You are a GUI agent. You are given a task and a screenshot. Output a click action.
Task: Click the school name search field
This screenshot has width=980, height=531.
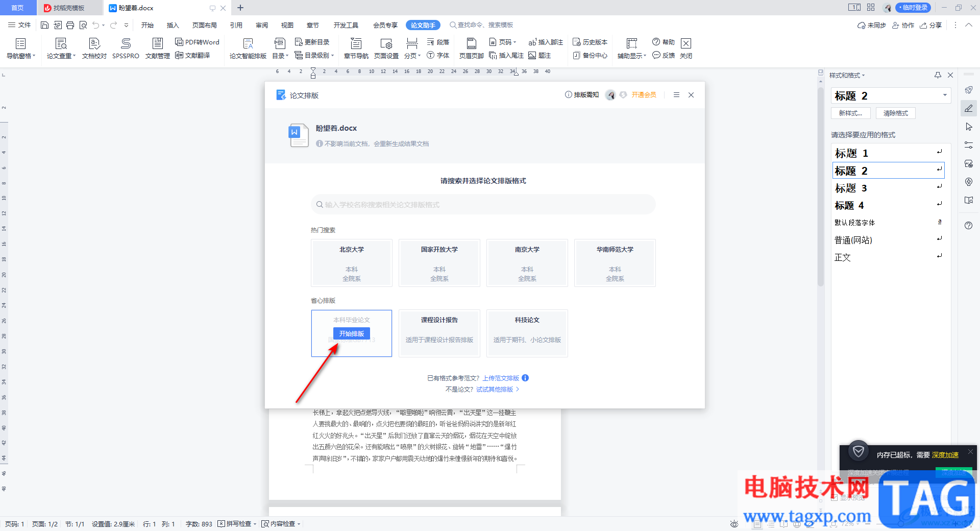click(x=483, y=205)
